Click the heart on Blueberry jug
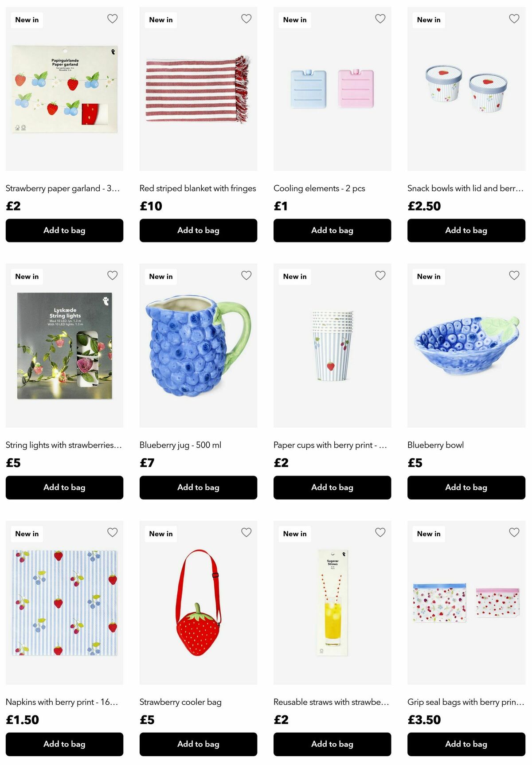 pyautogui.click(x=246, y=275)
